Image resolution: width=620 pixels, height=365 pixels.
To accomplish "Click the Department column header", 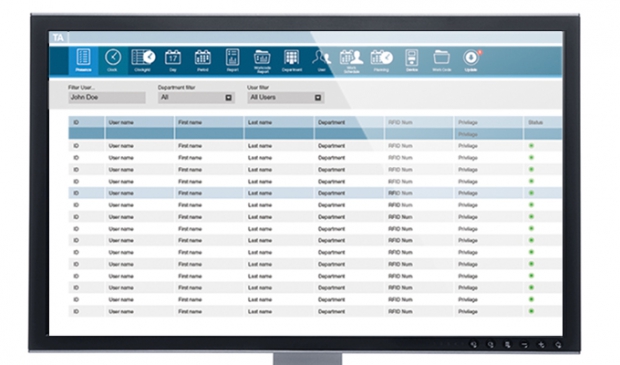I will 331,123.
